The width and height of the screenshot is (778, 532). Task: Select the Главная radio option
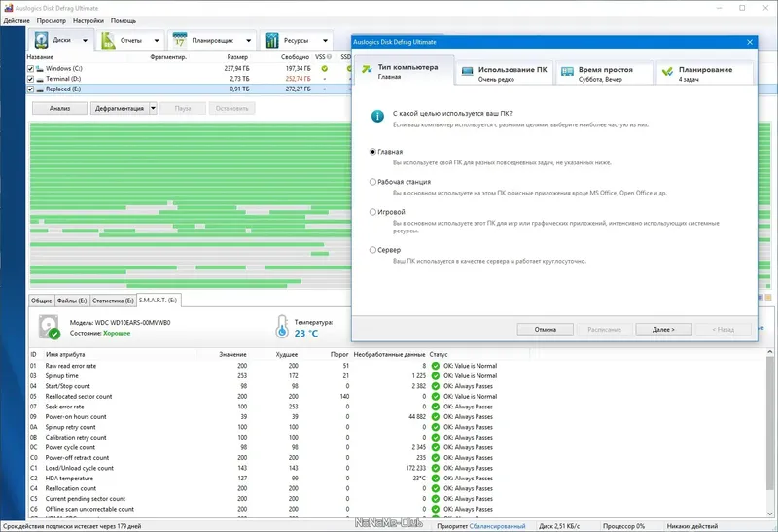372,152
